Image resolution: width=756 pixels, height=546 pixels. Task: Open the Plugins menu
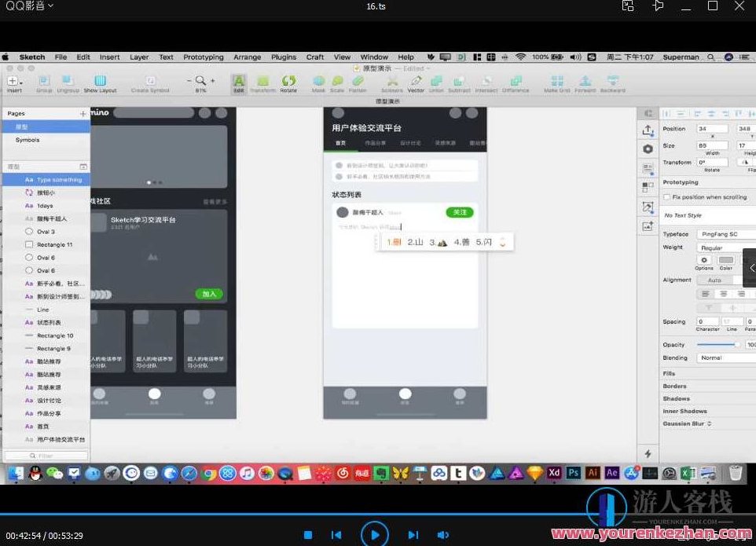pos(283,57)
